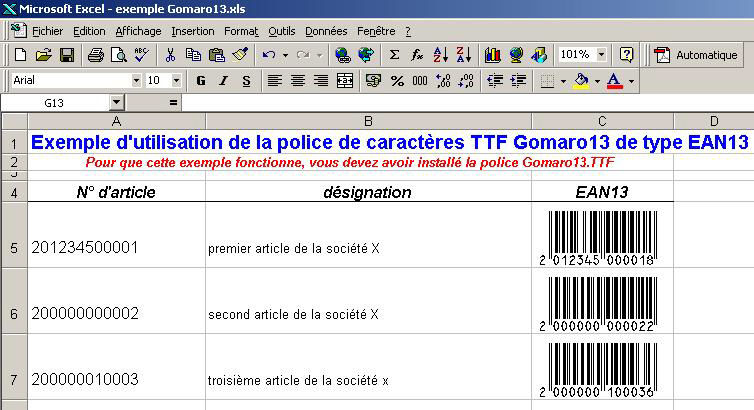Apply borders with the border icon
The height and width of the screenshot is (410, 754).
click(547, 80)
